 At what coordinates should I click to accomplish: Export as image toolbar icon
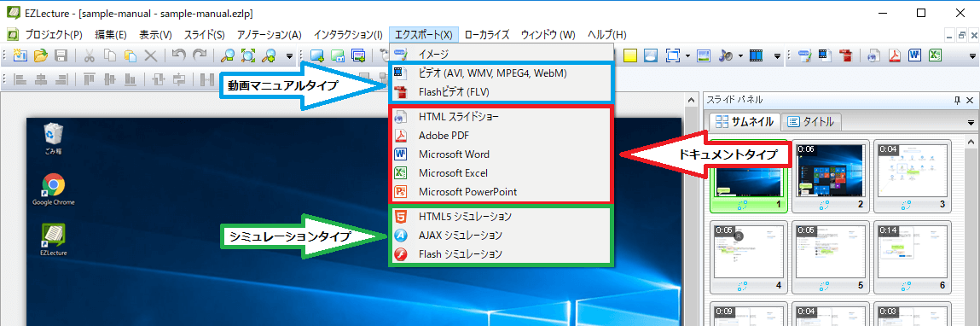pos(804,55)
